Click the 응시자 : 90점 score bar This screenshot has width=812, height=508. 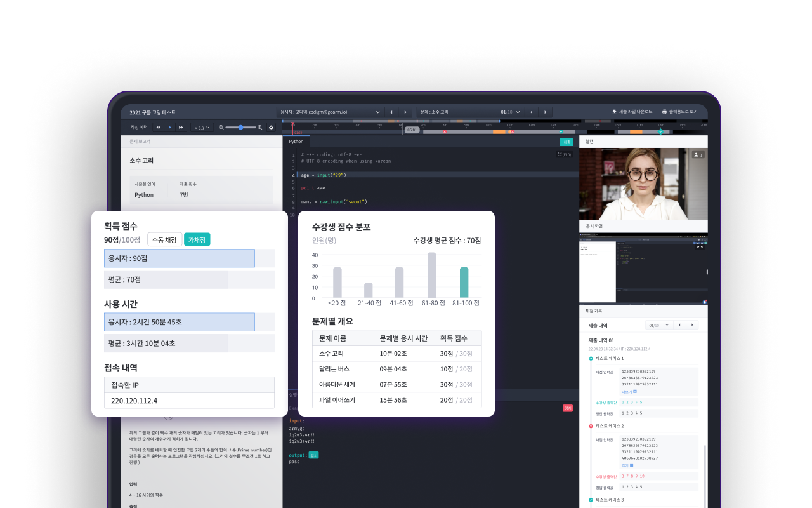[x=180, y=258]
